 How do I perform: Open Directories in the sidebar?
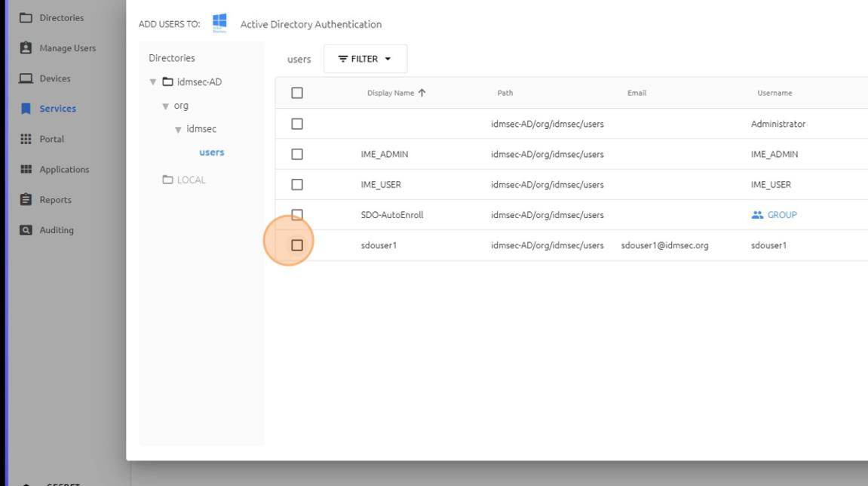click(x=61, y=17)
